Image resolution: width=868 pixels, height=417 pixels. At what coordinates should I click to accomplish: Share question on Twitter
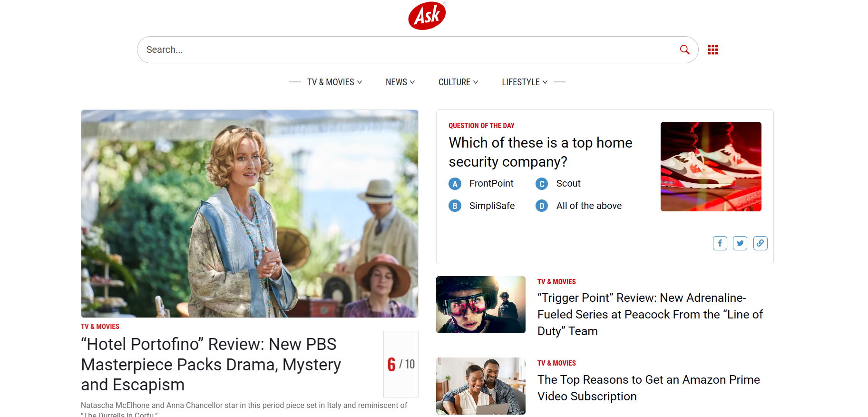pyautogui.click(x=740, y=243)
